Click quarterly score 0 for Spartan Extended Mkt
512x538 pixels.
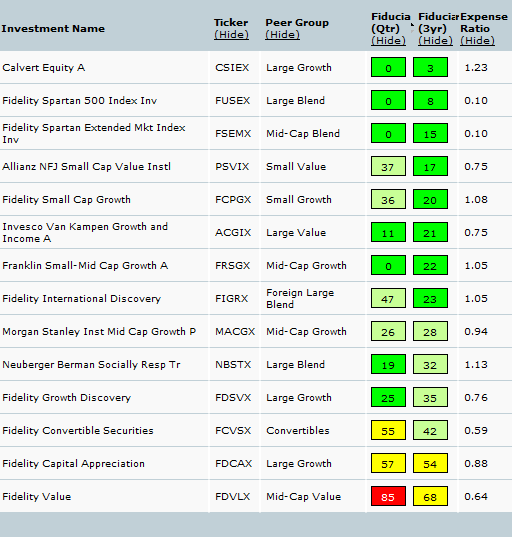tap(388, 133)
